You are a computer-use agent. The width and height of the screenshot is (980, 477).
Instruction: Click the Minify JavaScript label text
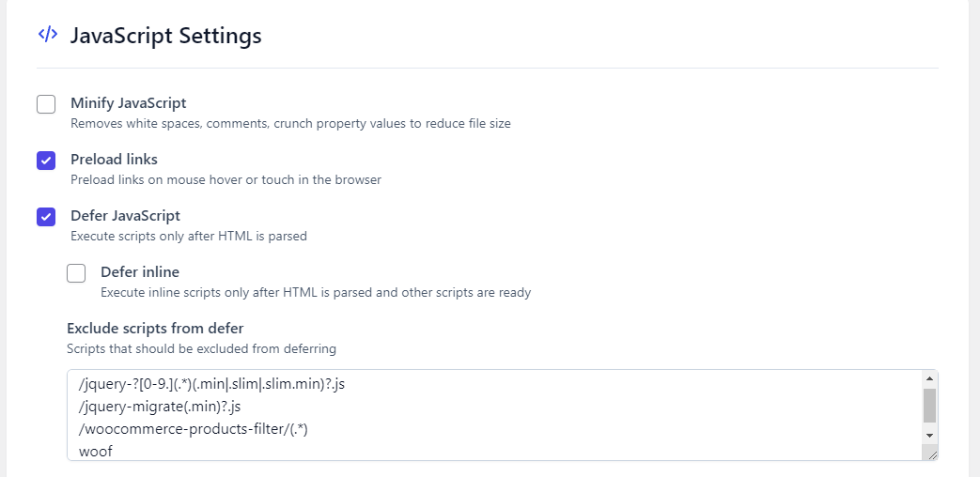point(128,103)
